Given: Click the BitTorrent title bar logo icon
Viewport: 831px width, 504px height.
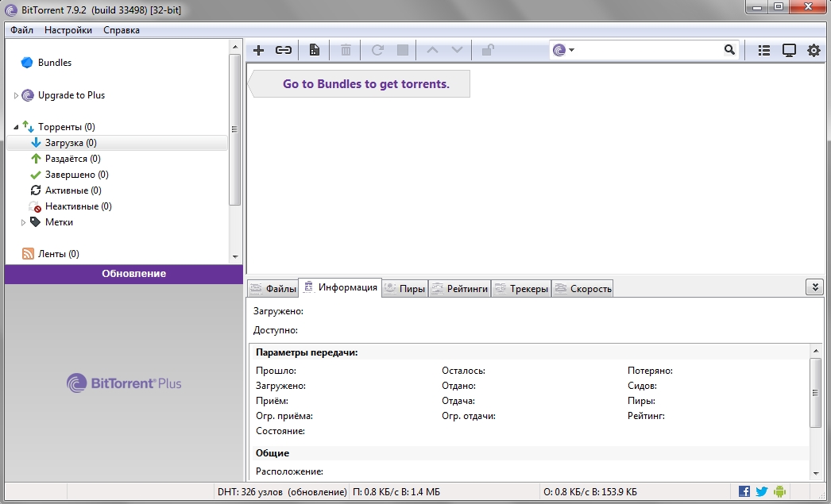Looking at the screenshot, I should [10, 10].
